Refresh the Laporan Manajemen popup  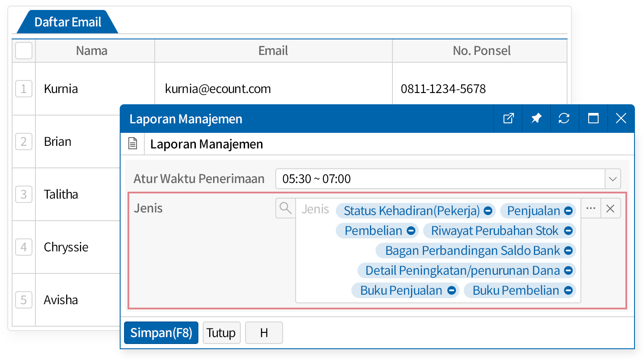[564, 119]
